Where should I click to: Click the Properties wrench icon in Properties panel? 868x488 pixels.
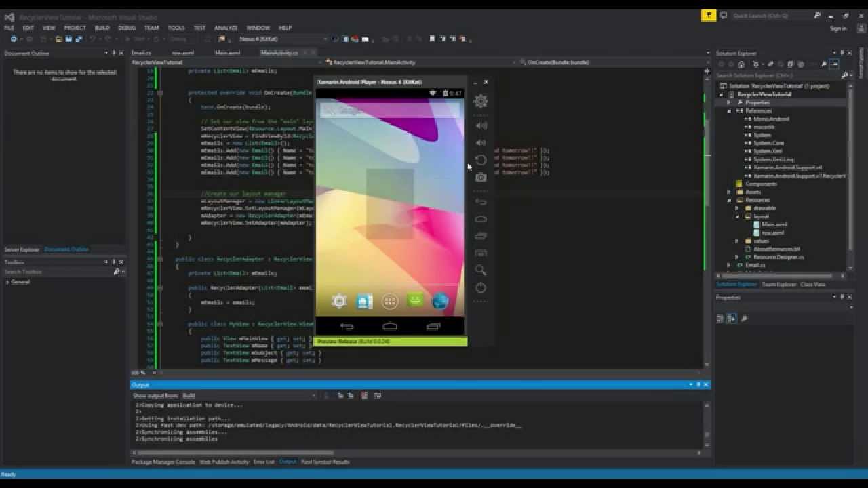click(744, 319)
